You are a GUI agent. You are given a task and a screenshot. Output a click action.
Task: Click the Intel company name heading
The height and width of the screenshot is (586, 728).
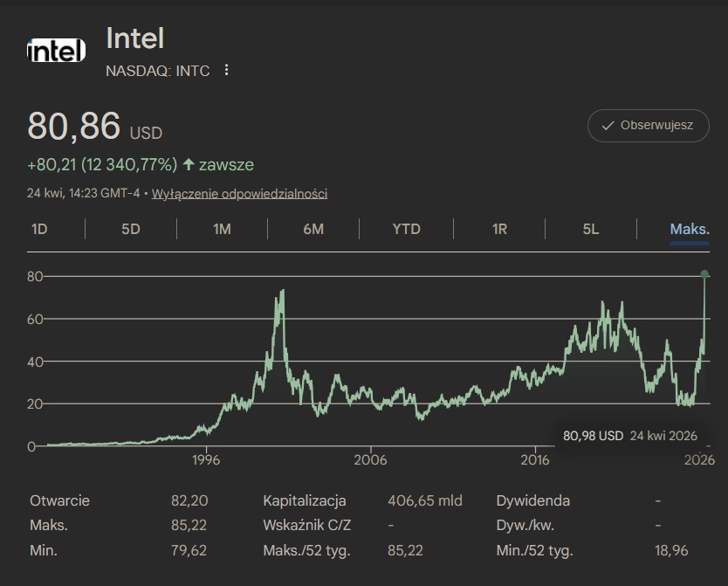point(135,38)
